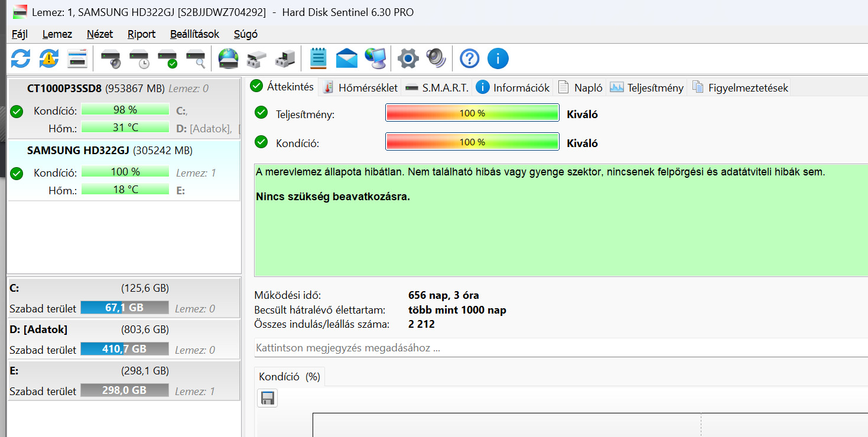Click the E: free space bar 298,0 GB
This screenshot has width=868, height=437.
[125, 390]
